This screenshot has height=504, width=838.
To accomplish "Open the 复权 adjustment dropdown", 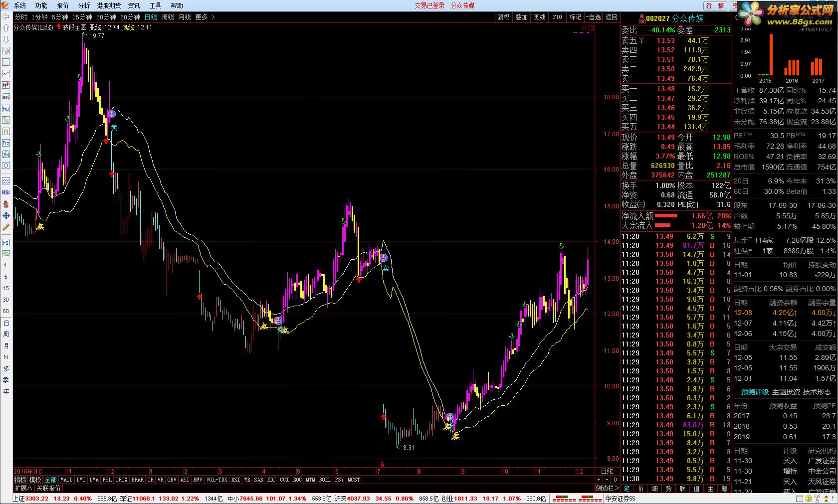I will click(x=504, y=17).
